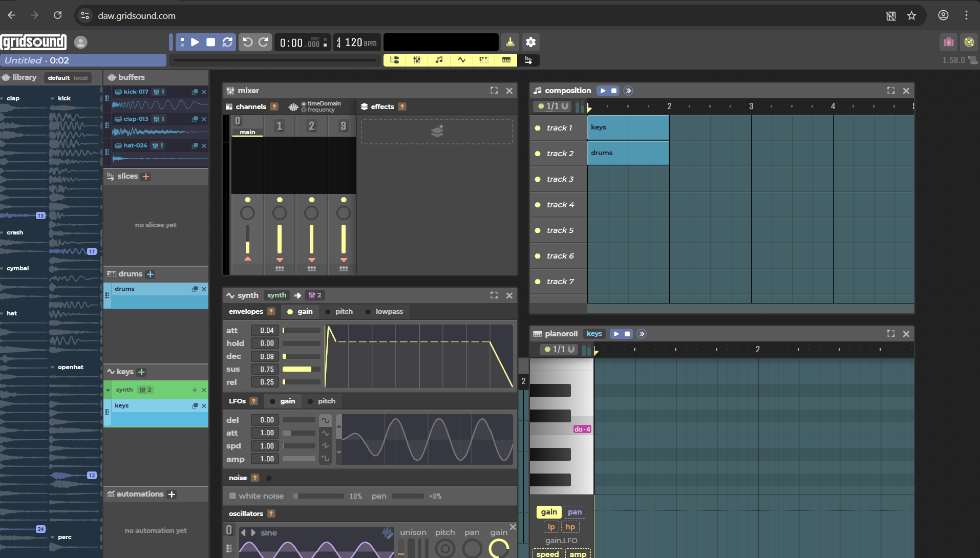Select the square wave shape for the LFO

click(326, 459)
